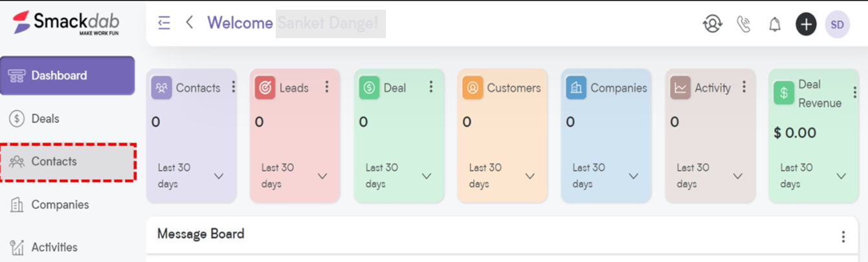868x262 pixels.
Task: Go to Companies in the sidebar
Action: coord(67,205)
